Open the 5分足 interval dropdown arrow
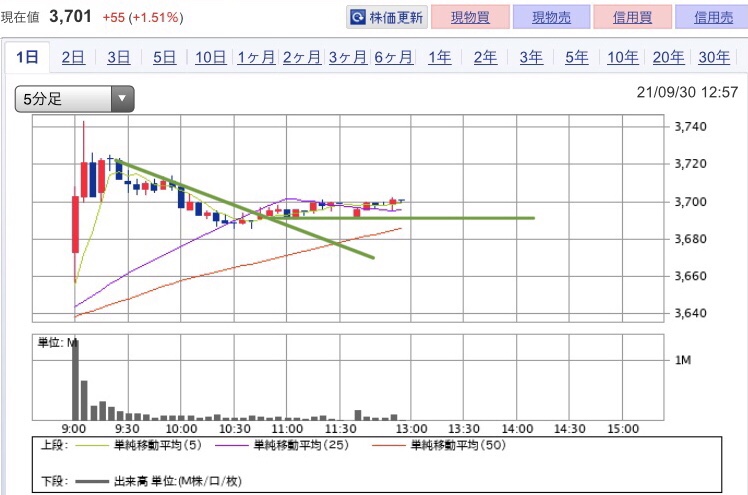The width and height of the screenshot is (748, 495). coord(122,99)
